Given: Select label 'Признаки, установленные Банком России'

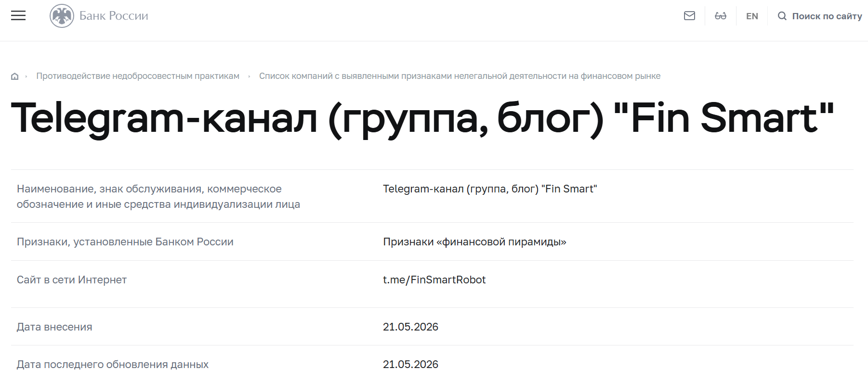Looking at the screenshot, I should [x=125, y=242].
